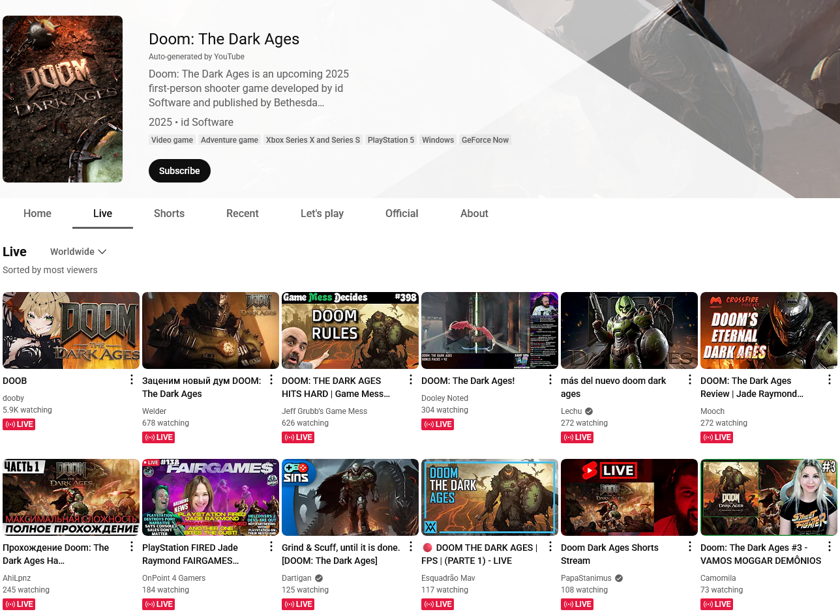Open more options for Dooley Noted stream
Screen dimensions: 840x616
tap(550, 380)
